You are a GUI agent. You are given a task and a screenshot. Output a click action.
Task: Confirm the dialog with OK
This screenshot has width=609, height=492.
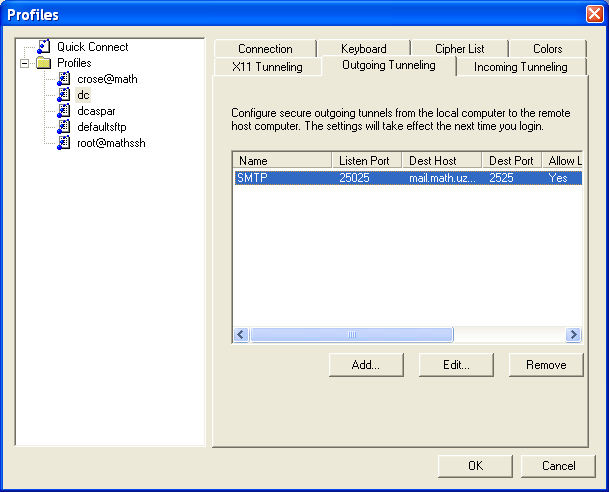pos(475,466)
